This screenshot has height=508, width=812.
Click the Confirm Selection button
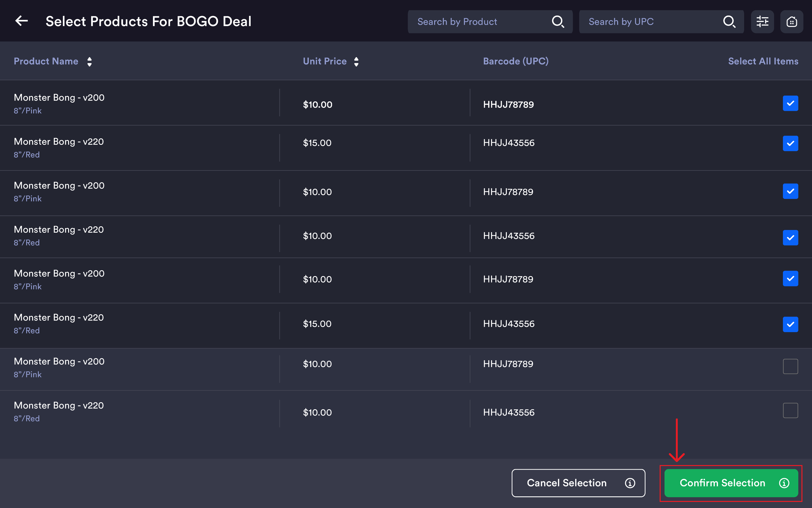tap(731, 483)
